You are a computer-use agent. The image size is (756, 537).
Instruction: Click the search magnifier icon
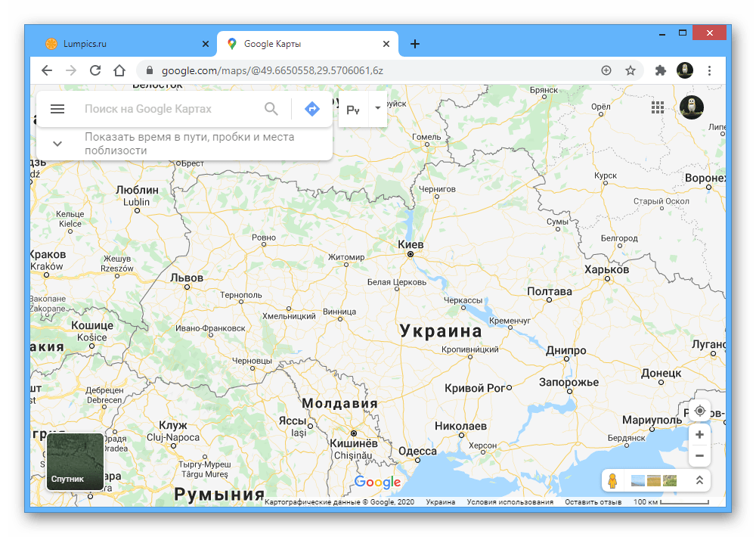pos(271,109)
